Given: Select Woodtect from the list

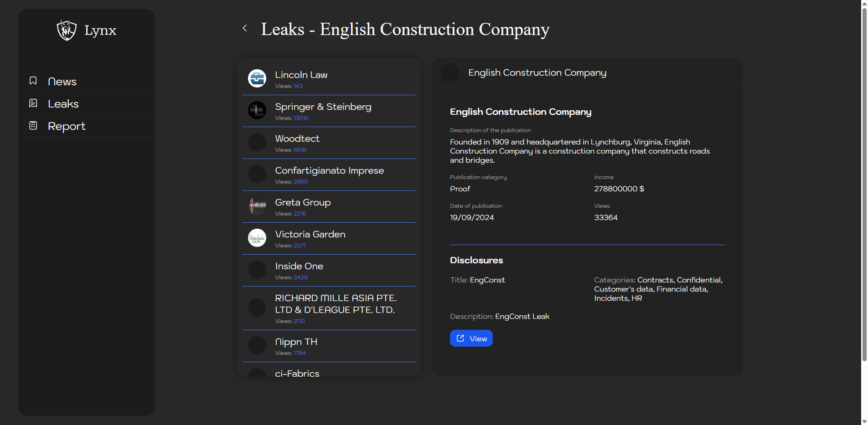Looking at the screenshot, I should coord(297,139).
